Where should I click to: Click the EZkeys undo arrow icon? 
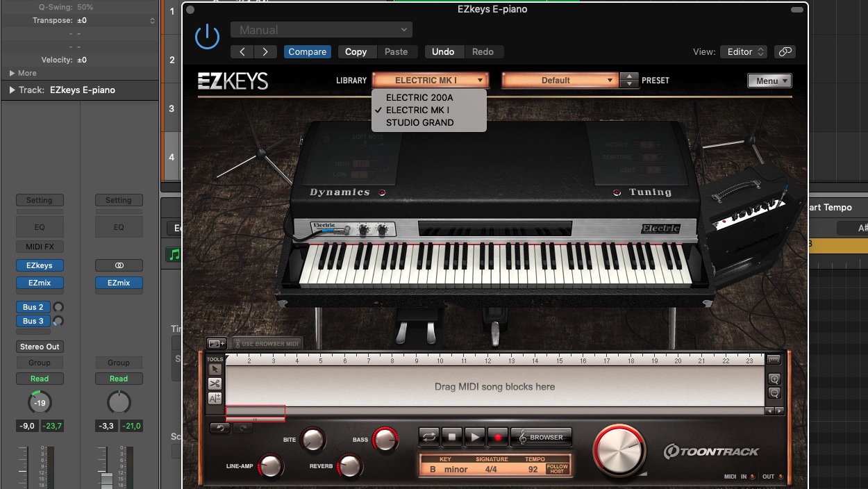tap(219, 428)
